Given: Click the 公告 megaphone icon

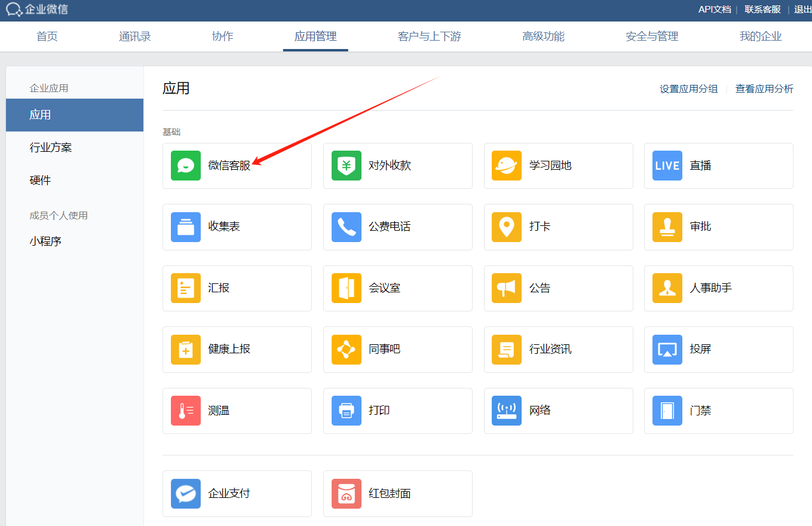Looking at the screenshot, I should (507, 288).
